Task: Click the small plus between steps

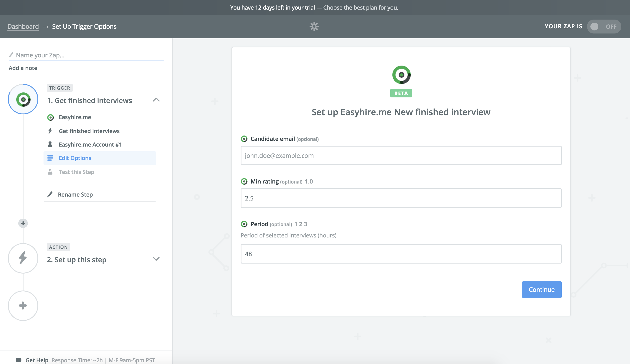Action: [23, 223]
